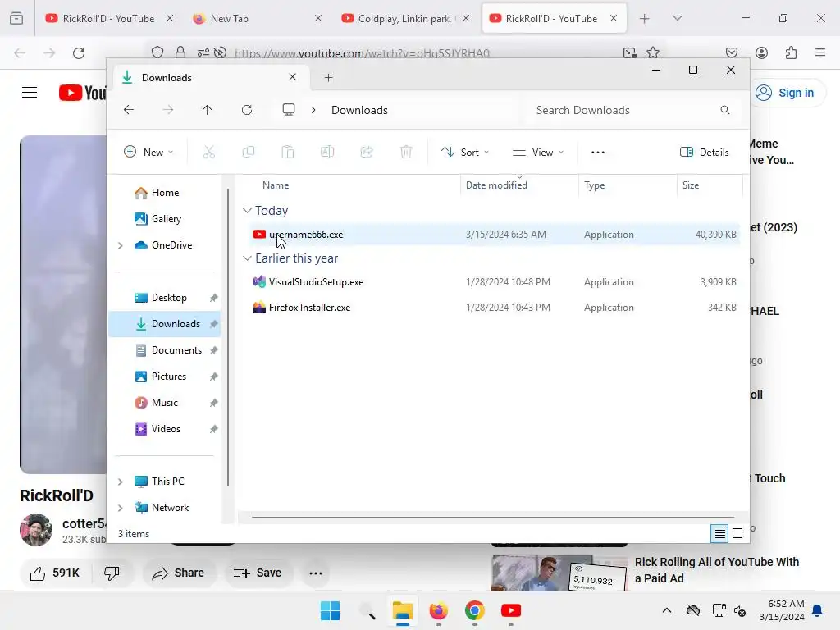Expand OneDrive in navigation pane
The width and height of the screenshot is (840, 630).
121,245
